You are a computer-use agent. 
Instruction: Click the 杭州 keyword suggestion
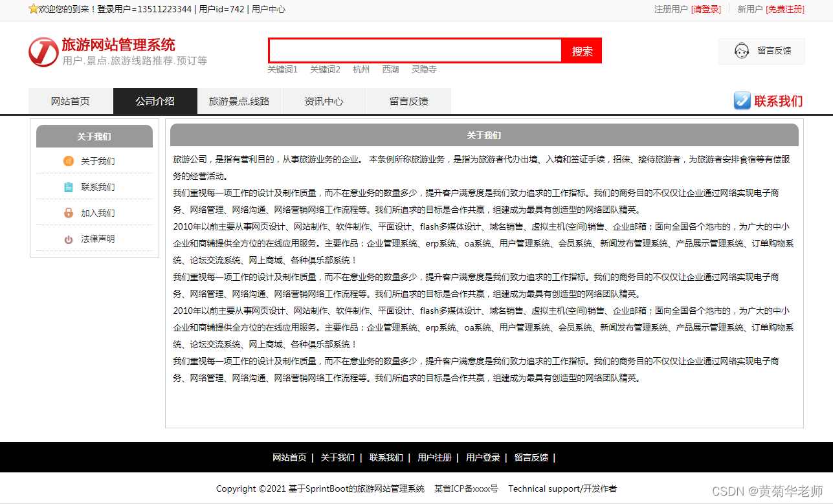tap(361, 69)
